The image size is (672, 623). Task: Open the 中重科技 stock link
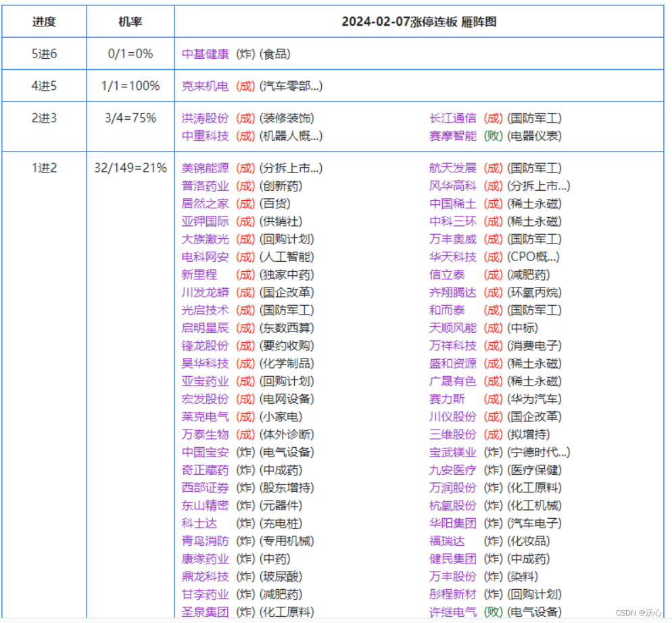pos(206,136)
